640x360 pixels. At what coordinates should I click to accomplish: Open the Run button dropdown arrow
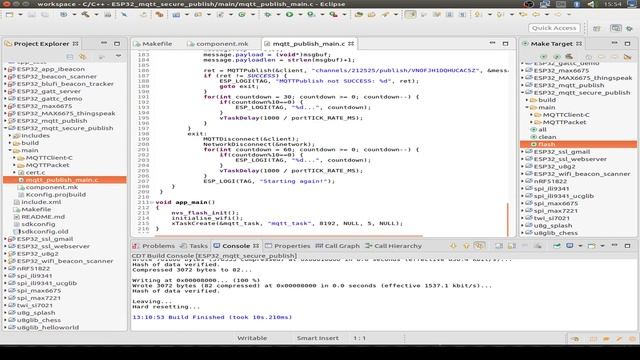(300, 14)
